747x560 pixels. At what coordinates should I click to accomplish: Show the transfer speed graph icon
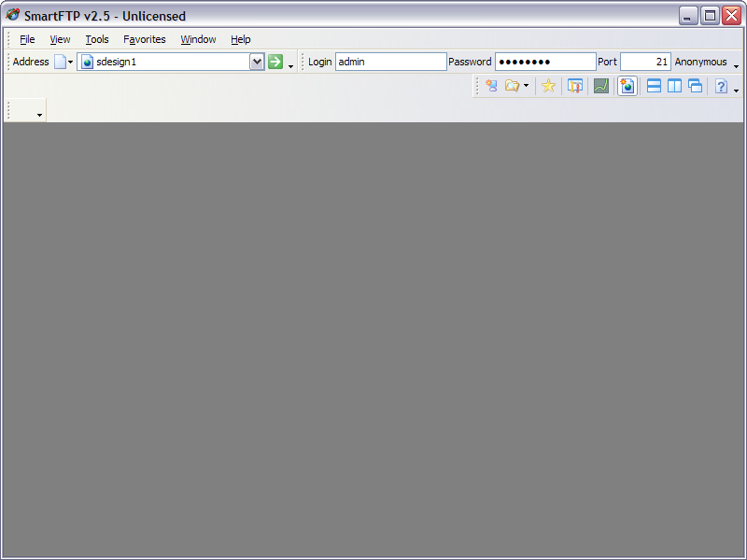click(601, 86)
